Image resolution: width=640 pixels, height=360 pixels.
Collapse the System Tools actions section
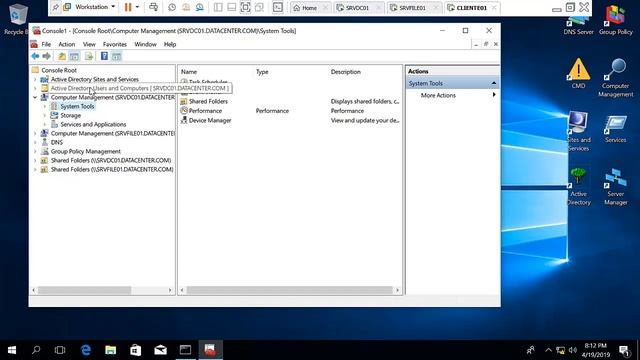tap(494, 83)
